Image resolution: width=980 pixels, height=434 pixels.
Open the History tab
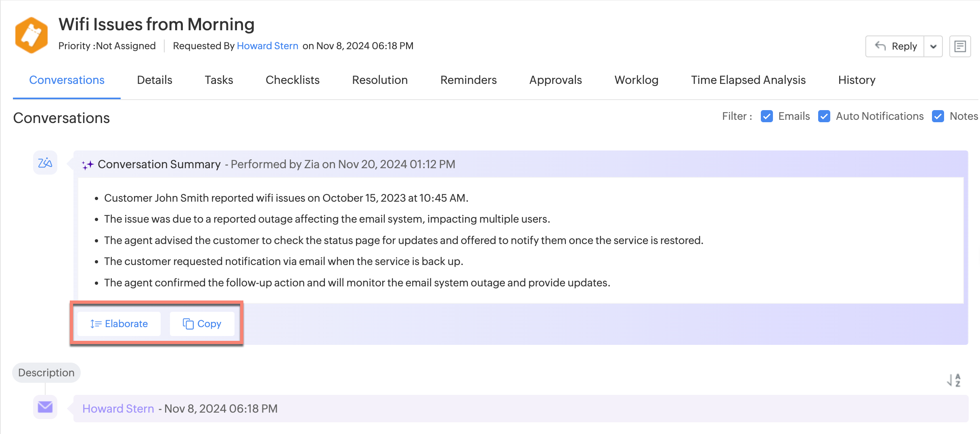(x=856, y=80)
